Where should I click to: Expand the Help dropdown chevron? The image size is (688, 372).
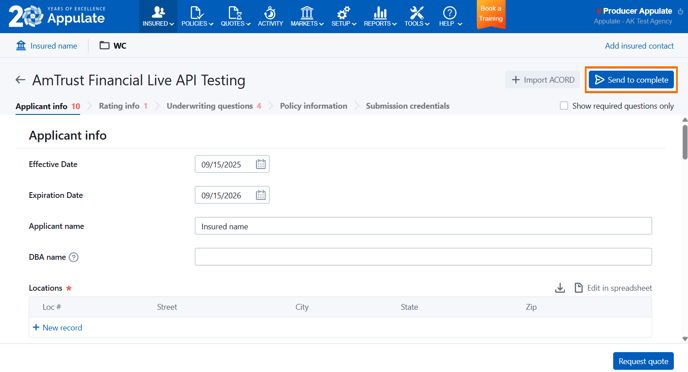tap(460, 24)
